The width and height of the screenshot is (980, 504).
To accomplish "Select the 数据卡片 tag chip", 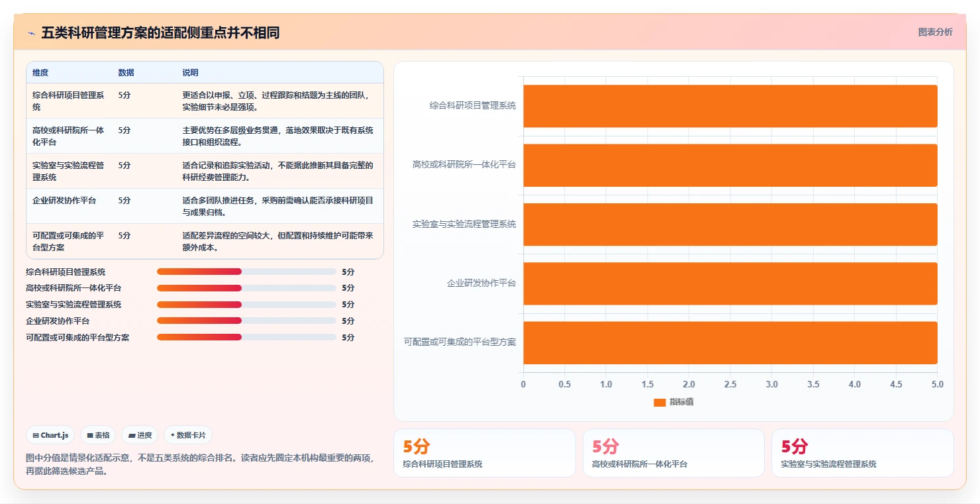I will (x=188, y=435).
